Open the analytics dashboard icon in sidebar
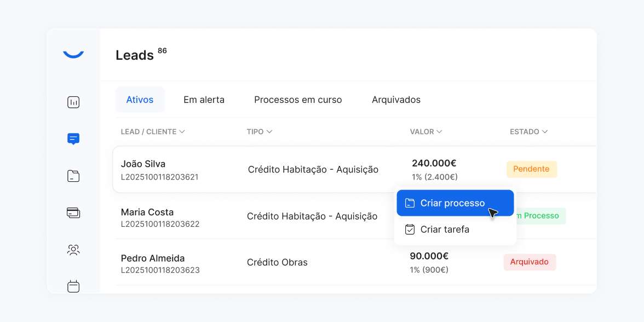This screenshot has width=644, height=322. [73, 102]
